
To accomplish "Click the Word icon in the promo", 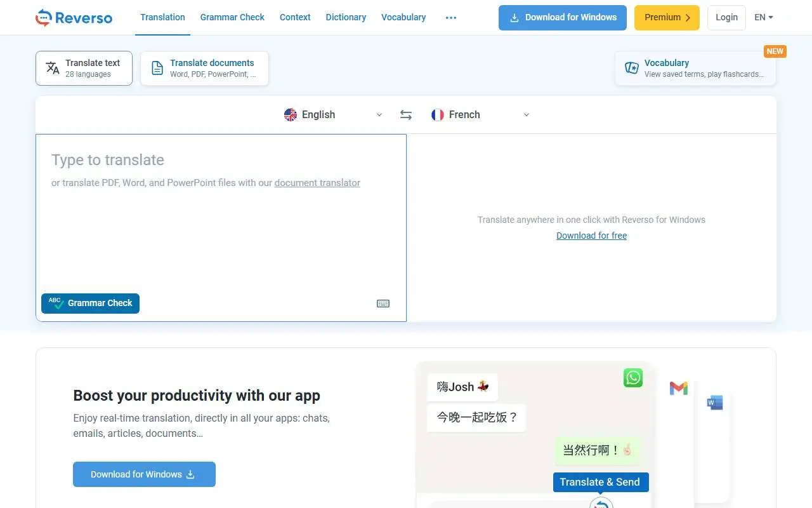I will [x=715, y=403].
